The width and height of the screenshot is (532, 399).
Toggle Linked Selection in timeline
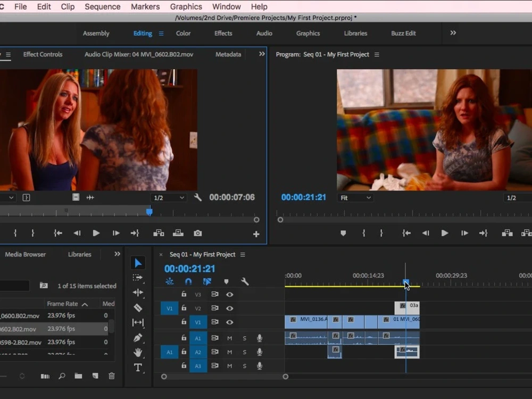(206, 281)
